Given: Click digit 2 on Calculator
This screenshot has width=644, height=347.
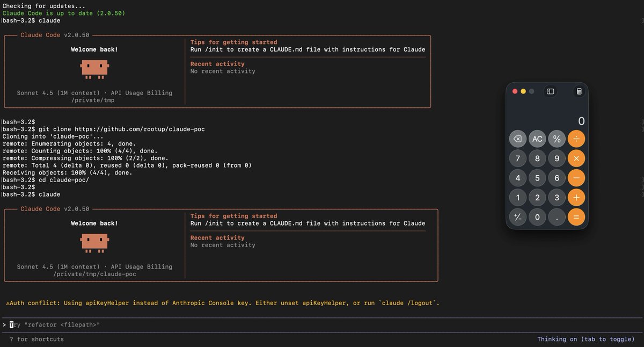Looking at the screenshot, I should coord(537,198).
